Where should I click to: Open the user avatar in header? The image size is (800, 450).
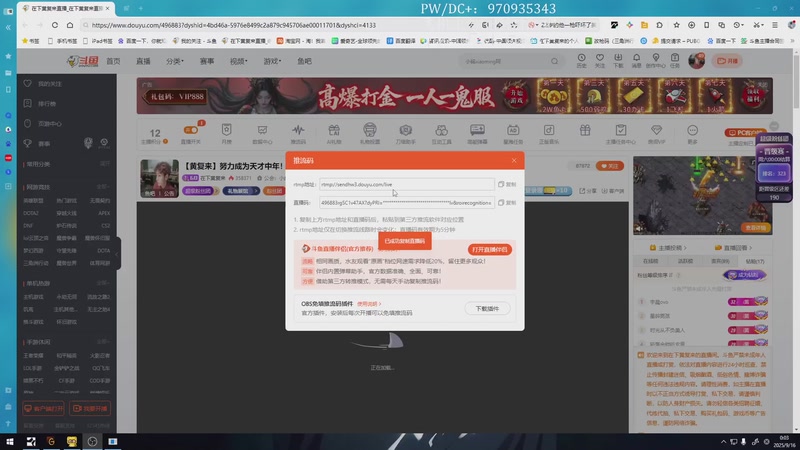point(696,61)
